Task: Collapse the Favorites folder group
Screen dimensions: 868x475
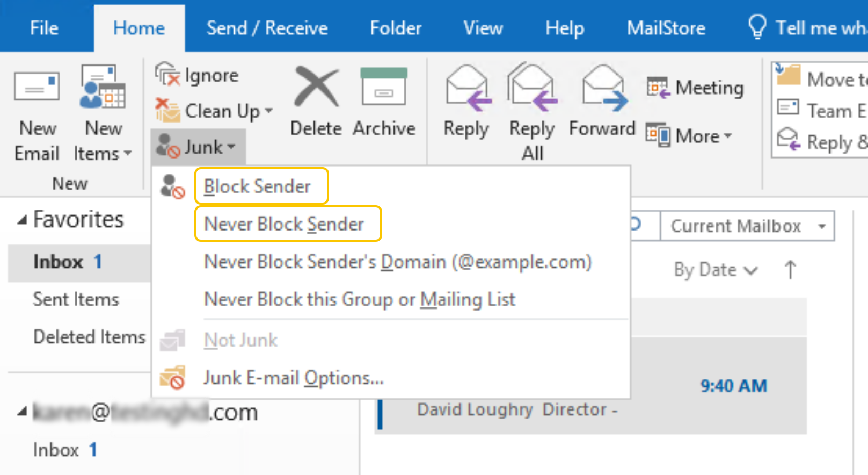Action: 22,220
